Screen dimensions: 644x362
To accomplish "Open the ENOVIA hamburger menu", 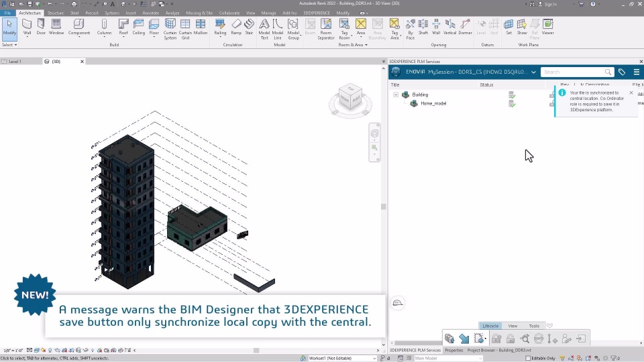I will [637, 72].
